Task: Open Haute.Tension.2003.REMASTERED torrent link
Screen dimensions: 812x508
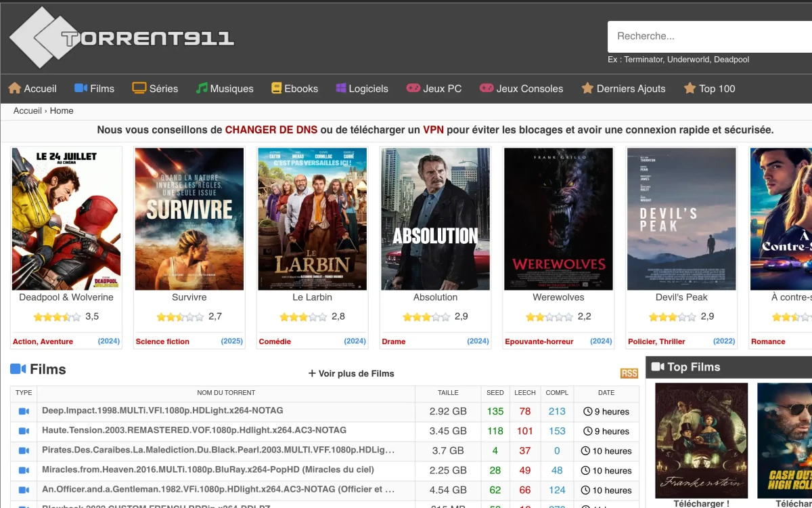Action: pyautogui.click(x=194, y=430)
